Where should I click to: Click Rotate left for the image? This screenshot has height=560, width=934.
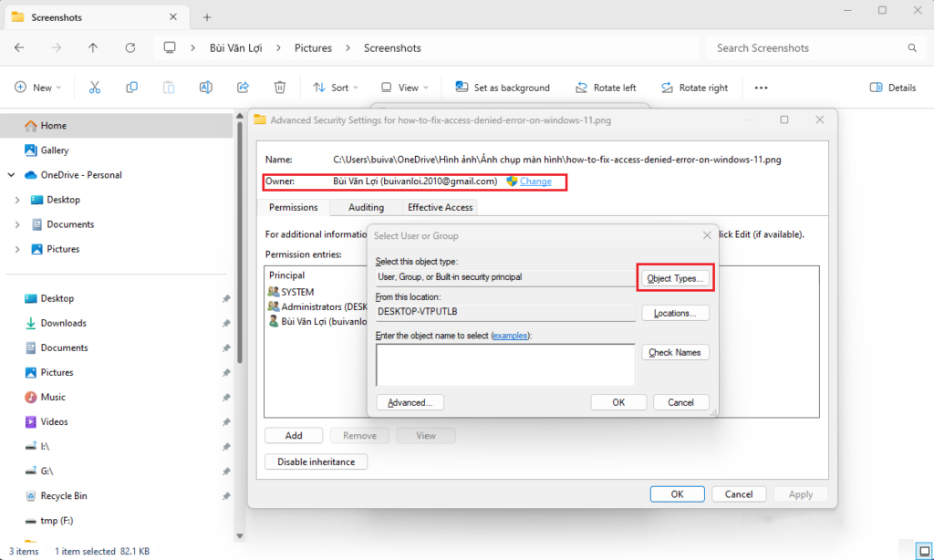tap(606, 87)
